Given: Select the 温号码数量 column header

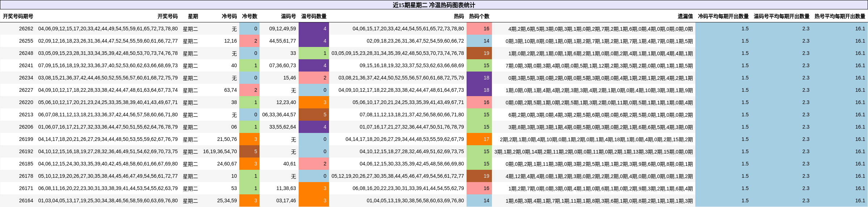Looking at the screenshot, I should [x=314, y=16].
